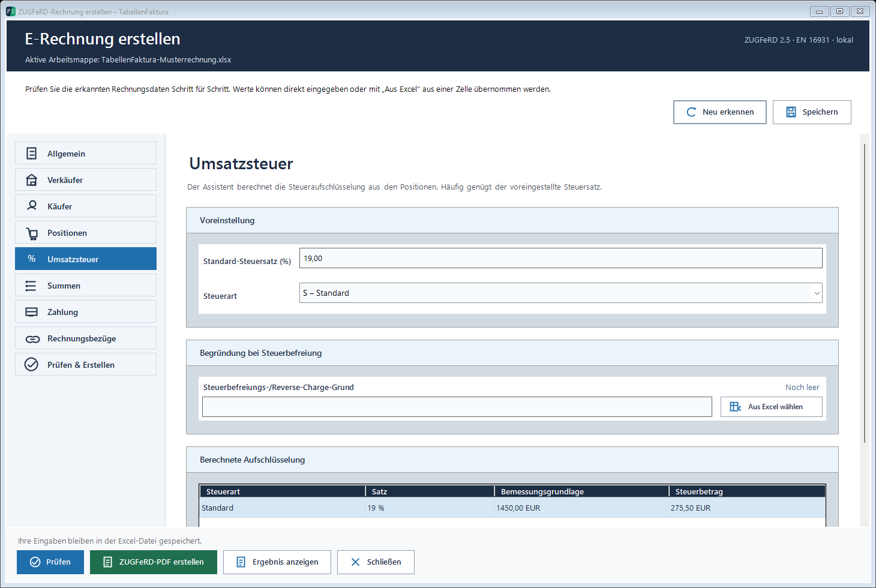Switch to the Positionen section

[x=86, y=232]
